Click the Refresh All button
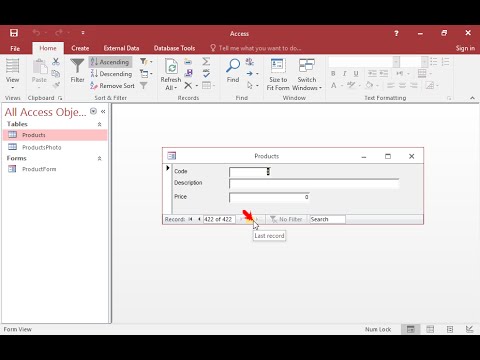 coord(171,75)
